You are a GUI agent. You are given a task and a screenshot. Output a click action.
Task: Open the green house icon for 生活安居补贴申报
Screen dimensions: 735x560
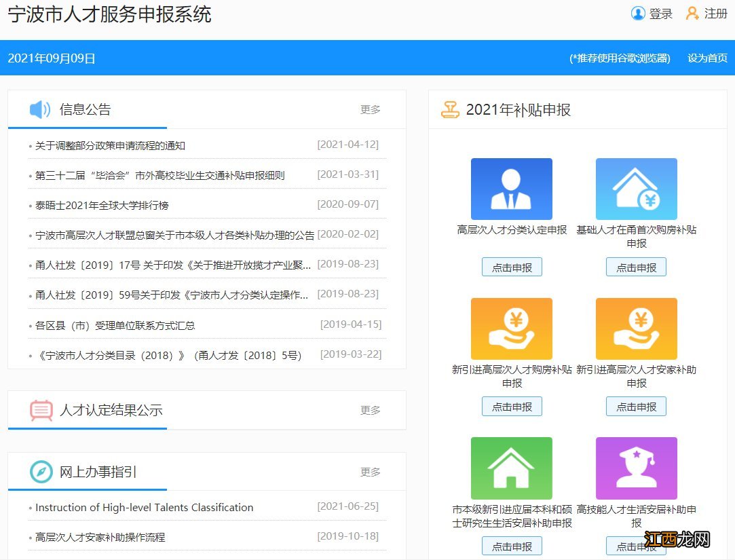coord(511,467)
